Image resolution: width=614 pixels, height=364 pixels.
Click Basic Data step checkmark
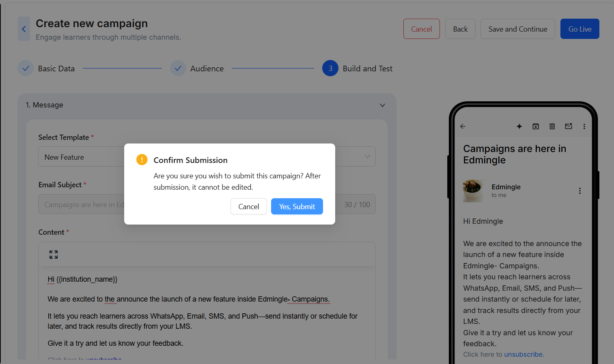[x=26, y=69]
